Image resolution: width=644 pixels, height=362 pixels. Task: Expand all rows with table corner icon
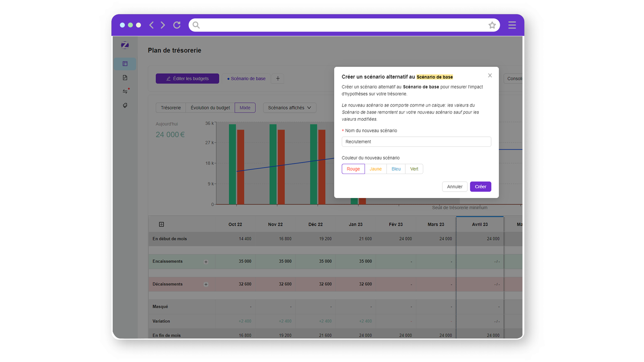[x=161, y=224]
